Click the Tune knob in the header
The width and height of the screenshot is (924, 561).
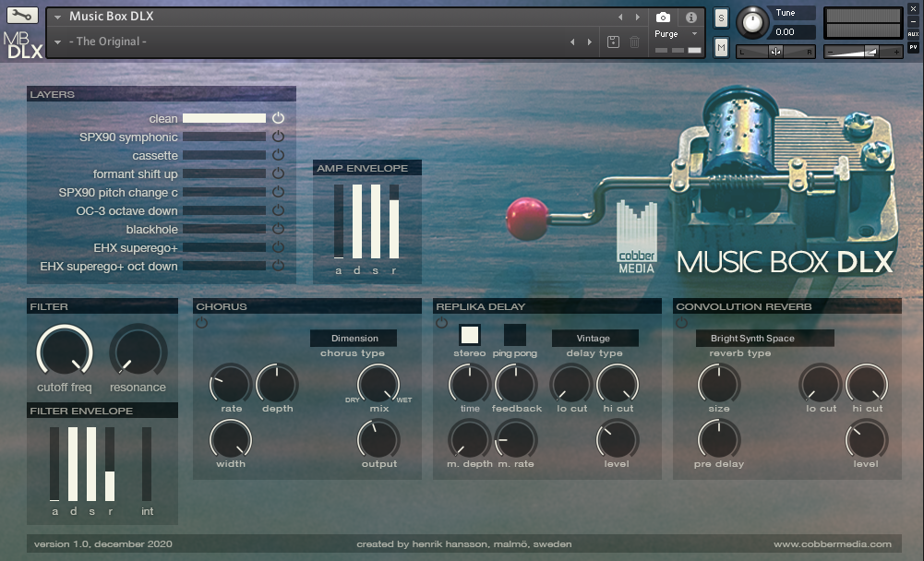pyautogui.click(x=752, y=22)
